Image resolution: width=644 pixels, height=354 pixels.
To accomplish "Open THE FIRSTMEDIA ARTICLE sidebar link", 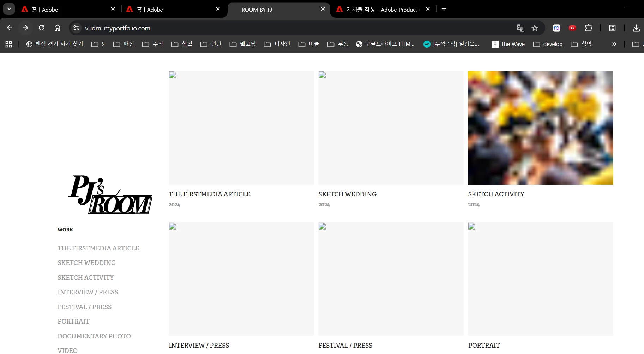I will tap(98, 248).
